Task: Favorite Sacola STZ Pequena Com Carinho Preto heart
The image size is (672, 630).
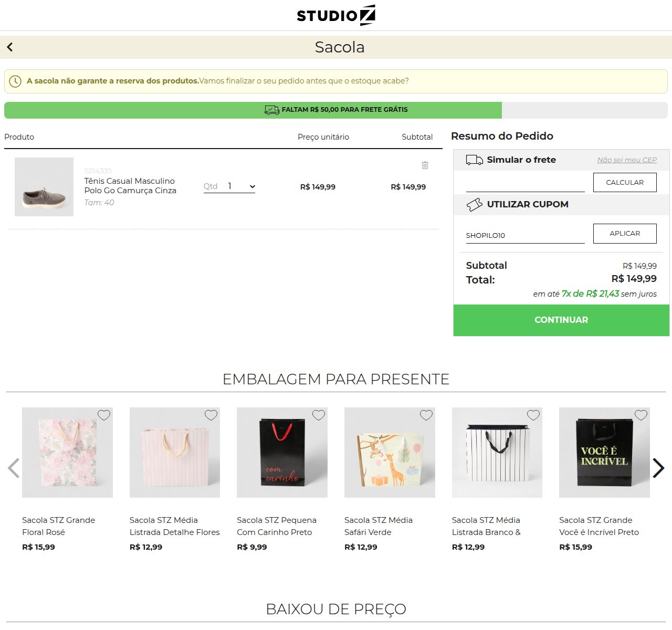Action: (319, 415)
